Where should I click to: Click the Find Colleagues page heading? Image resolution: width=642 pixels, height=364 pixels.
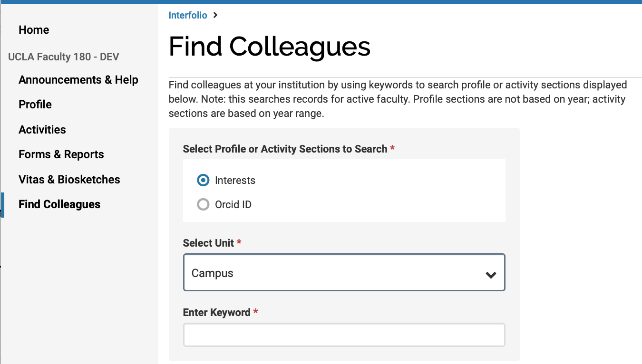pyautogui.click(x=270, y=47)
